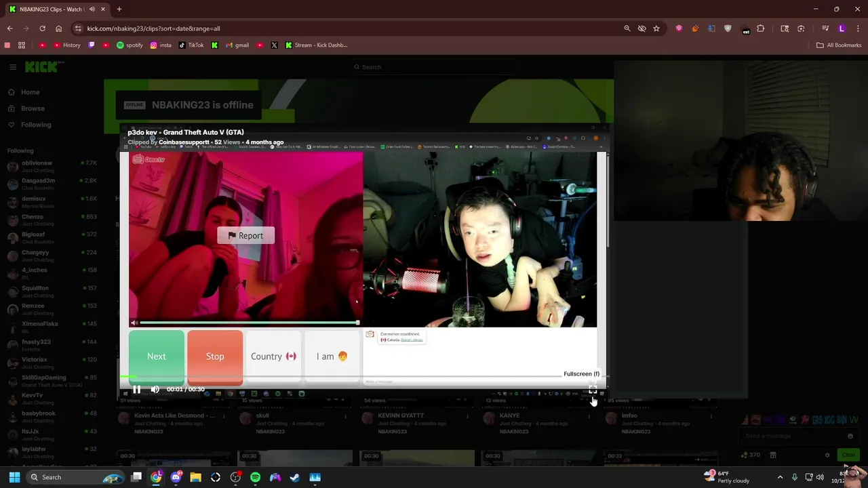
Task: Pause the clip with the pause button
Action: [x=136, y=390]
